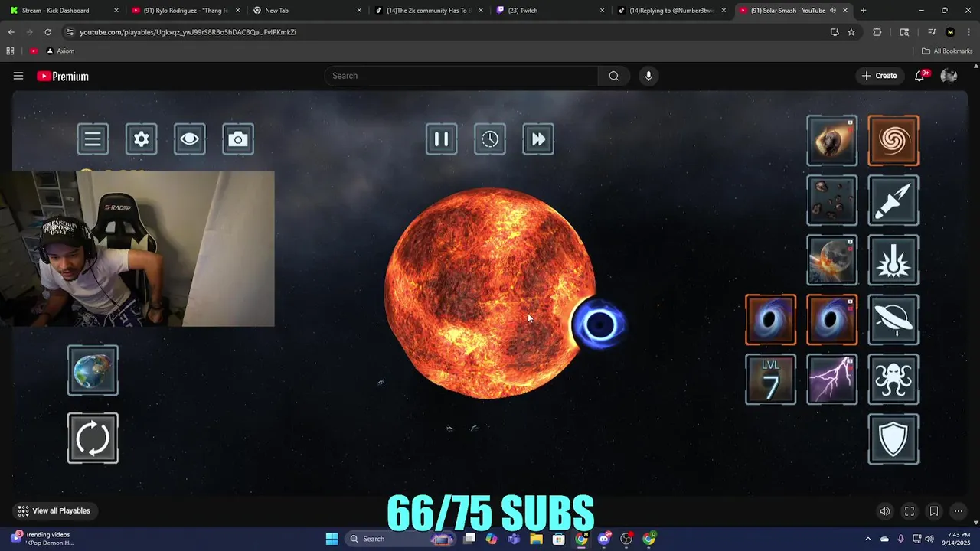Reload the current page
Image resolution: width=980 pixels, height=551 pixels.
[x=47, y=32]
